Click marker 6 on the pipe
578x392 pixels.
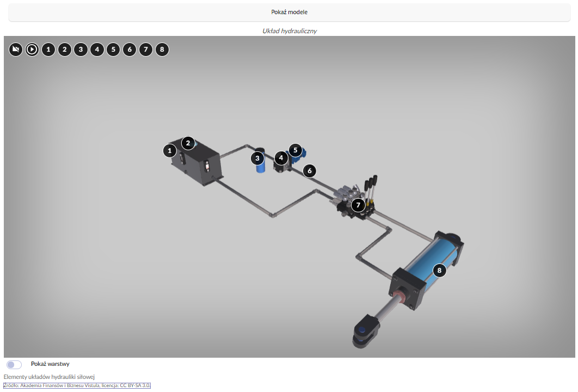310,170
